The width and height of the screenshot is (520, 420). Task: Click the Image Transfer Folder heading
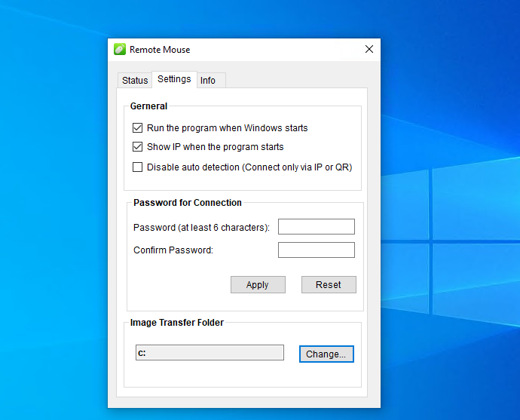click(177, 323)
